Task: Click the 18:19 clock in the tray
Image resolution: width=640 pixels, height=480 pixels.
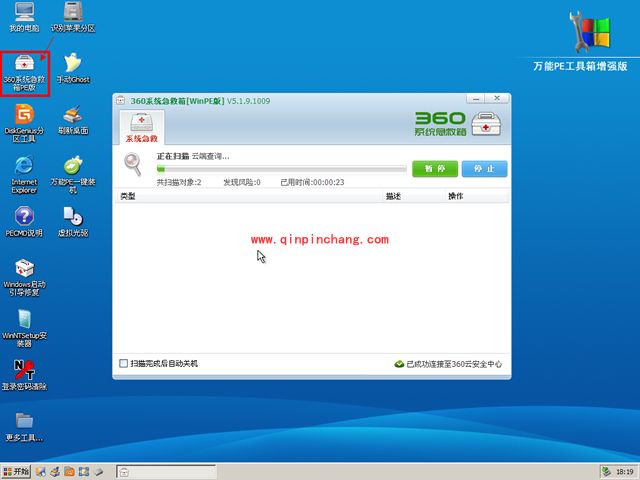Action: [x=624, y=472]
